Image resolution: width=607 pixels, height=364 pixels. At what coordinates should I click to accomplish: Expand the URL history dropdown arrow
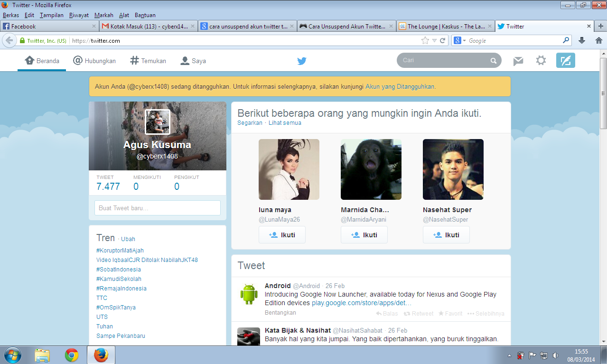[x=434, y=41]
